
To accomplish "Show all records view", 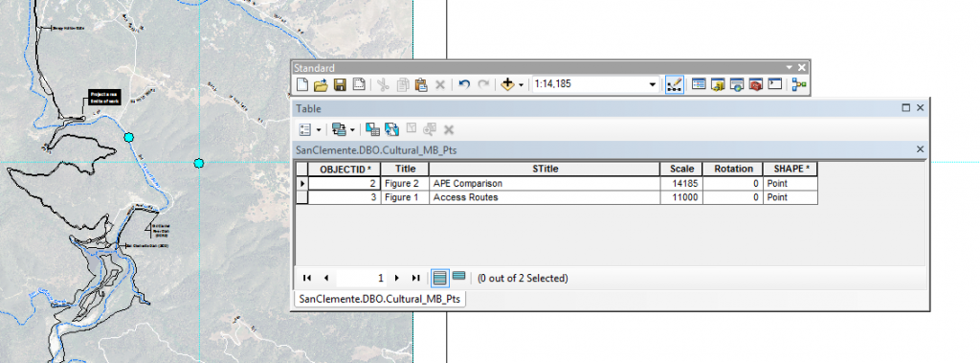I will pyautogui.click(x=440, y=277).
